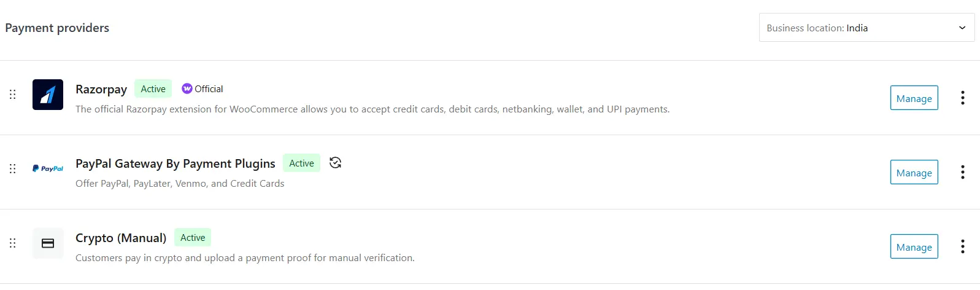The height and width of the screenshot is (290, 980).
Task: Expand the Business location dropdown
Action: tap(866, 28)
